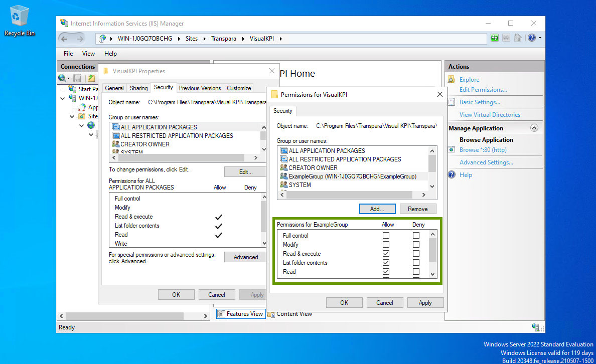Click the Add... button in the Permissions dialog
Screen dimensions: 596x364
pyautogui.click(x=377, y=209)
